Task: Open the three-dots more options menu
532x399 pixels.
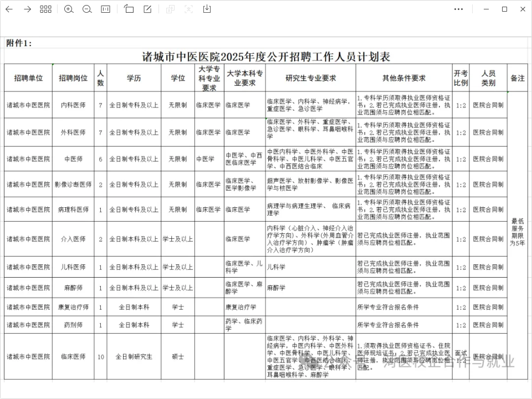Action: [458, 9]
